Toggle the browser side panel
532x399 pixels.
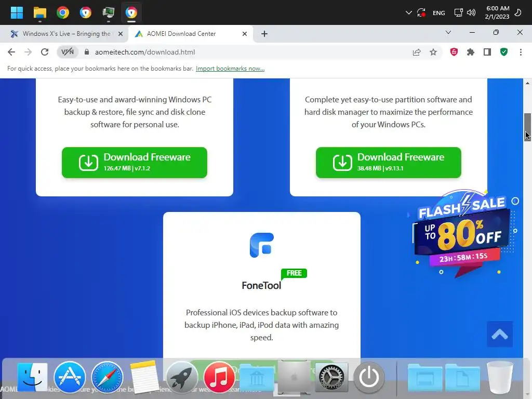click(x=487, y=52)
